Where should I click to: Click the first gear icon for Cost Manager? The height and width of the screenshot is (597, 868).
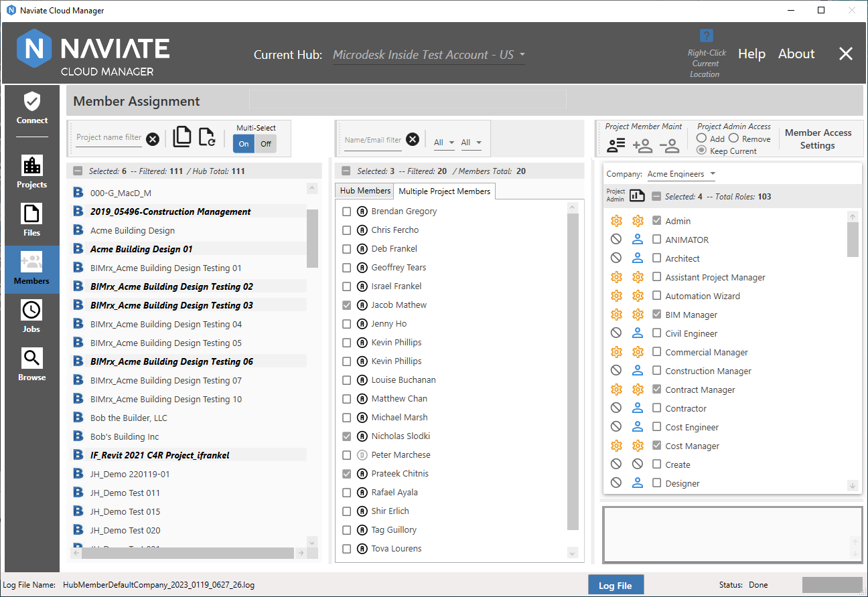[x=616, y=446]
